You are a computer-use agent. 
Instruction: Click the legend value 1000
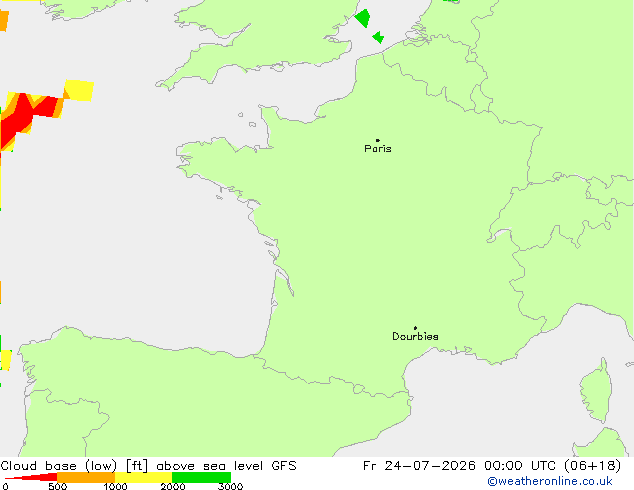[115, 486]
